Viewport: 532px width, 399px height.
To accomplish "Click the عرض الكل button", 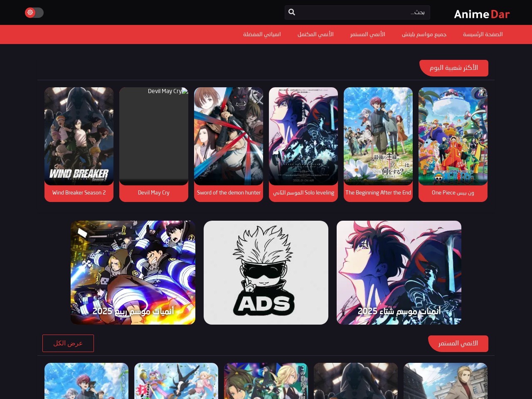I will tap(68, 343).
